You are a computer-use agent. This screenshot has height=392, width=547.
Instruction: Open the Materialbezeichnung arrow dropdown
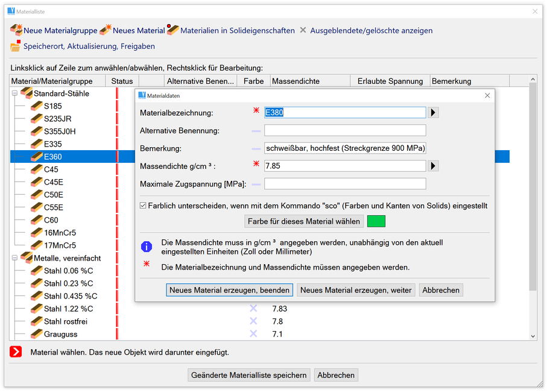tap(433, 112)
